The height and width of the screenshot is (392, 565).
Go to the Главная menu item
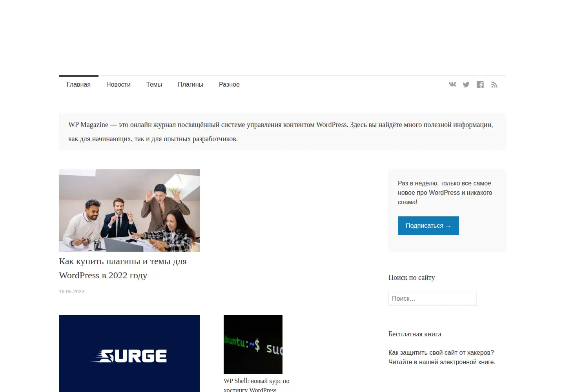[x=78, y=85]
